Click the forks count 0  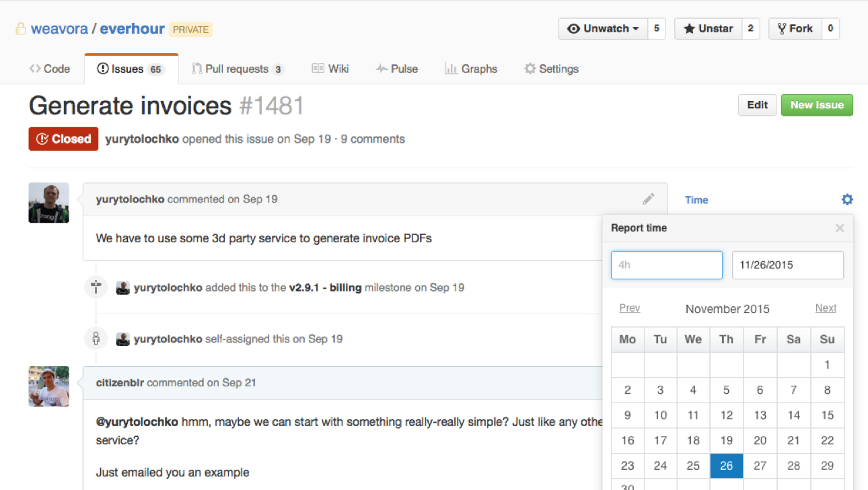coord(830,28)
